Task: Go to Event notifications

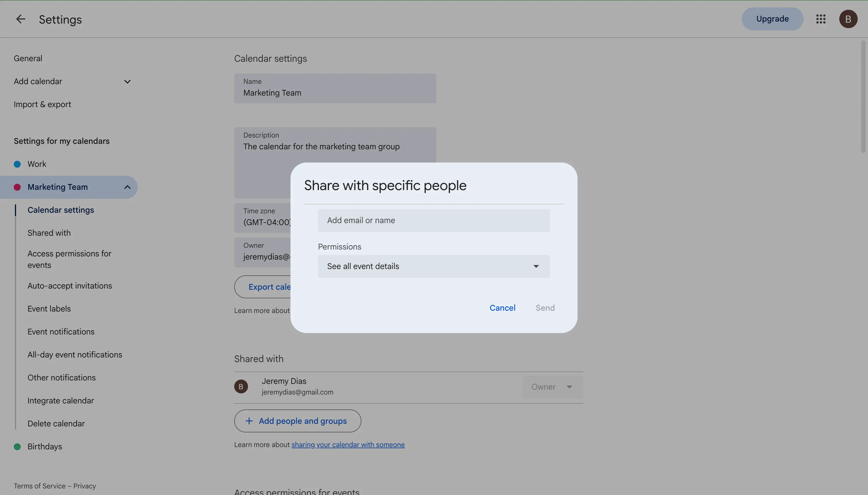Action: tap(61, 332)
